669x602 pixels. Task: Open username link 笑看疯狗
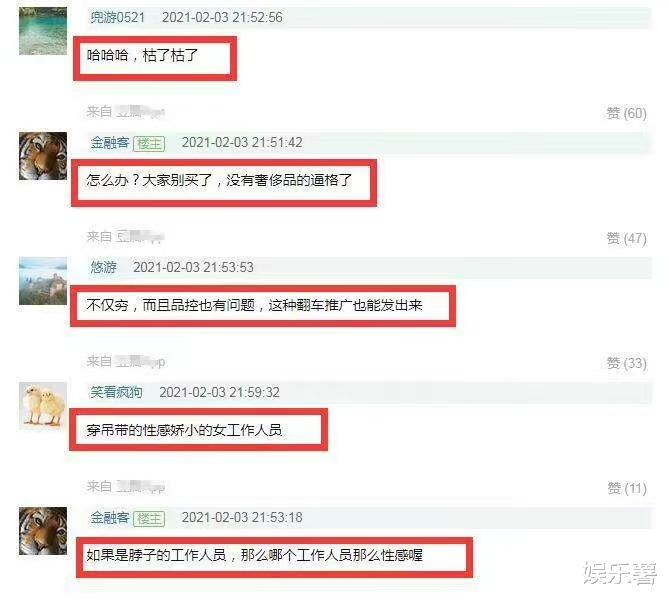coord(116,392)
